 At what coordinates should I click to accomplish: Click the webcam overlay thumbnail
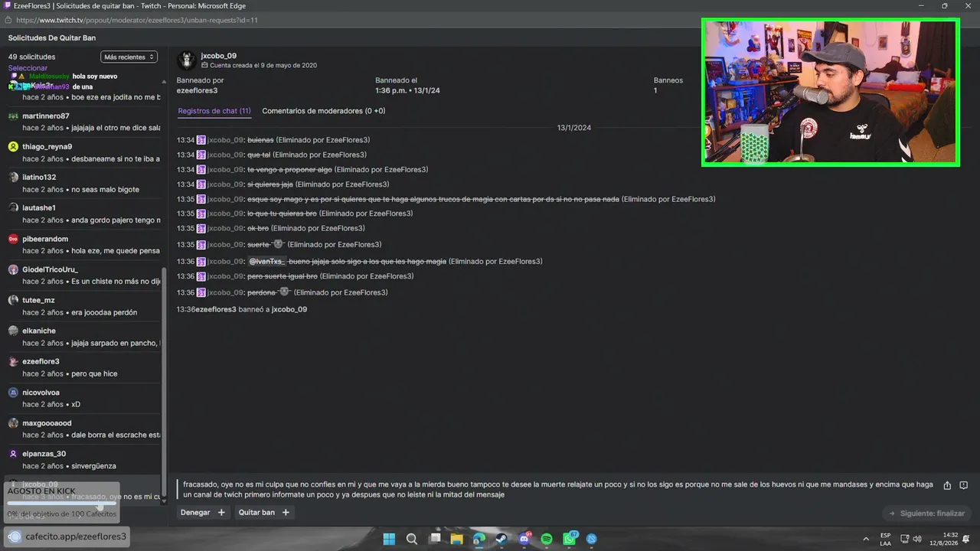coord(830,93)
